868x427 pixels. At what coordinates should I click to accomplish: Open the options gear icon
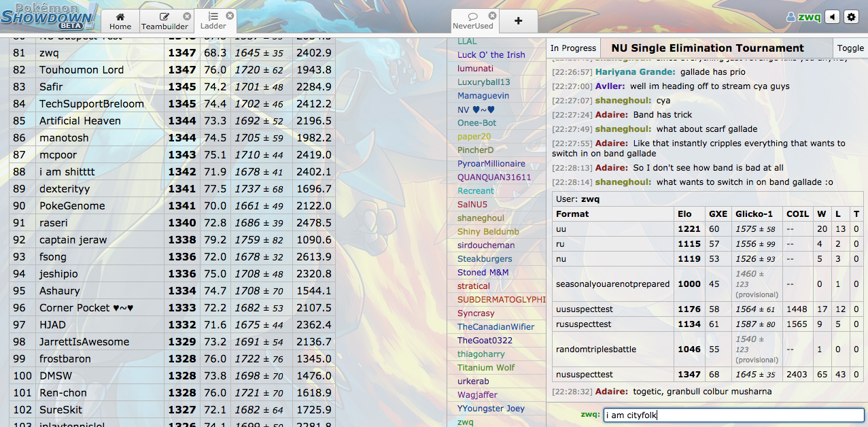pos(851,17)
